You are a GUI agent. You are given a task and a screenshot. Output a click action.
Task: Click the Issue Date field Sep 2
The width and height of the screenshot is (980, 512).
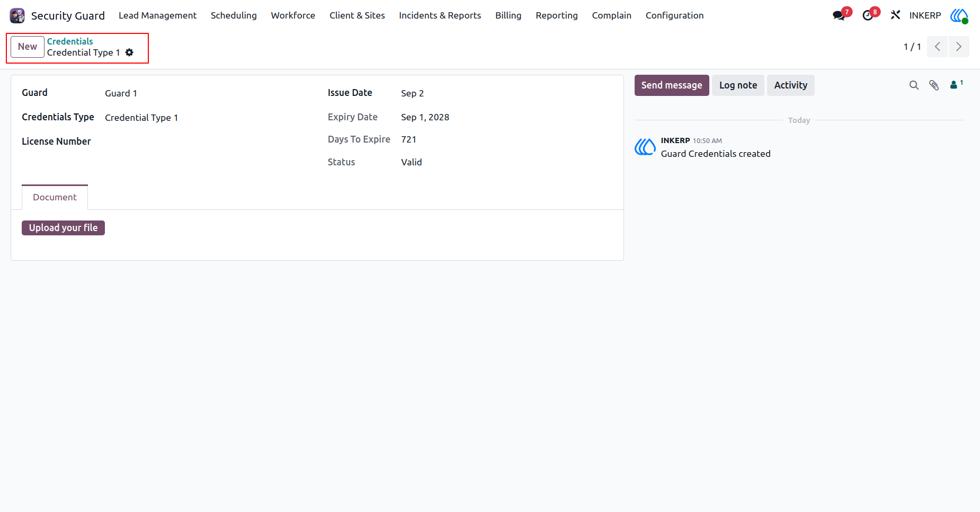point(412,93)
